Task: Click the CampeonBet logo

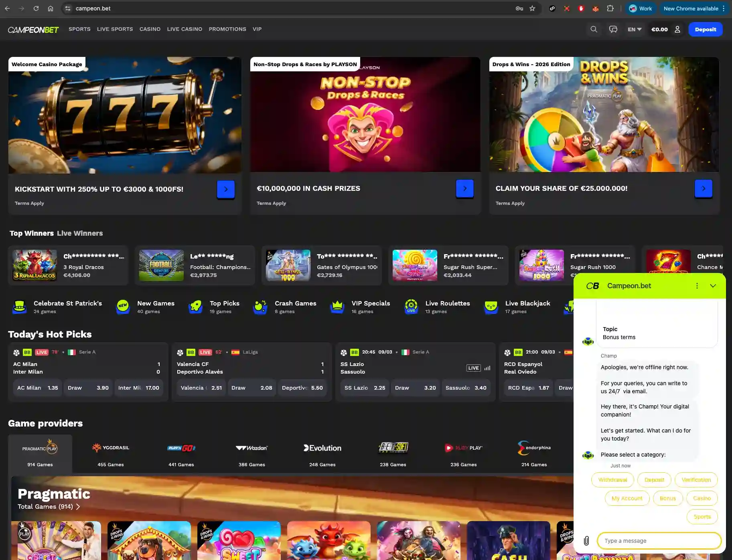Action: pos(33,30)
